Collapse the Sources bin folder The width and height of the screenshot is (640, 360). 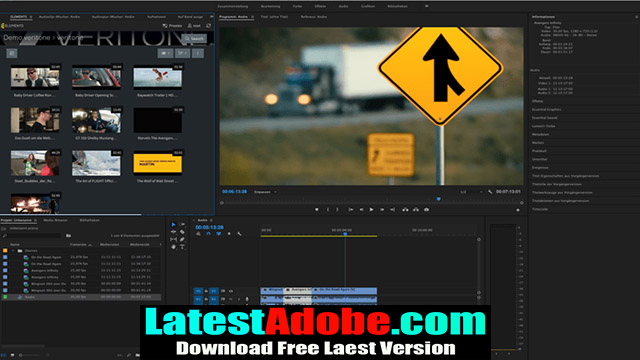click(x=13, y=251)
